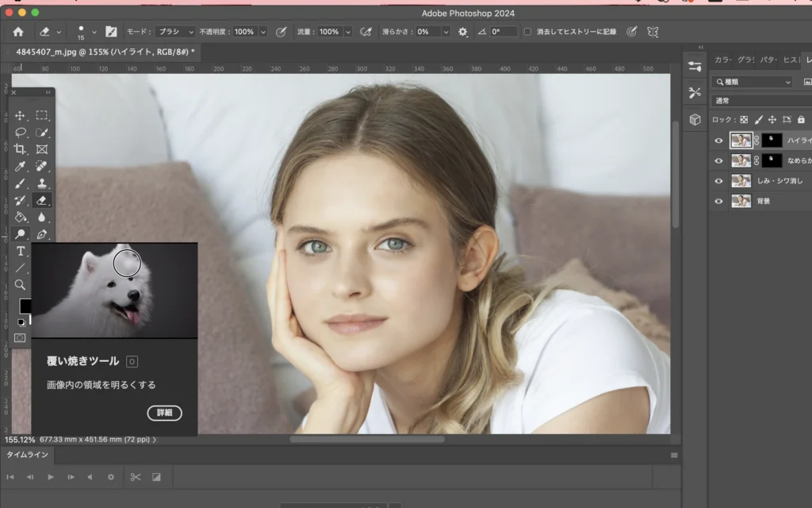812x508 pixels.
Task: Click the foreground color swatch
Action: (25, 306)
